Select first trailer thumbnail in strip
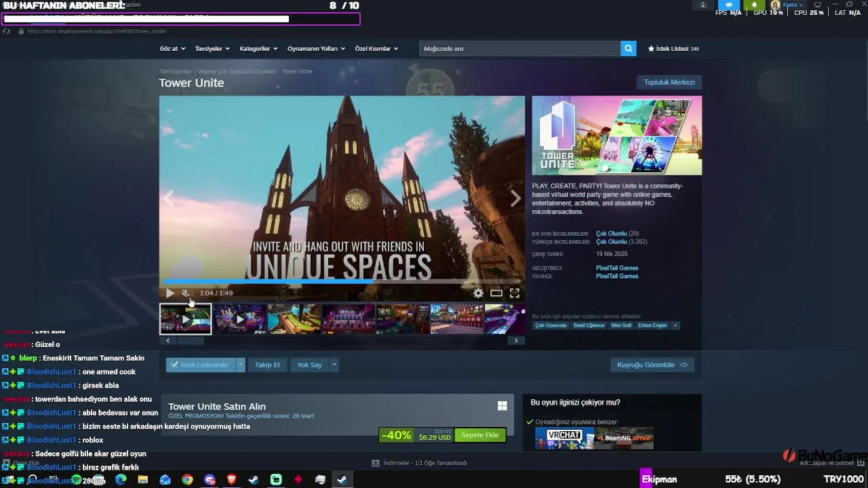Image resolution: width=868 pixels, height=488 pixels. (185, 319)
